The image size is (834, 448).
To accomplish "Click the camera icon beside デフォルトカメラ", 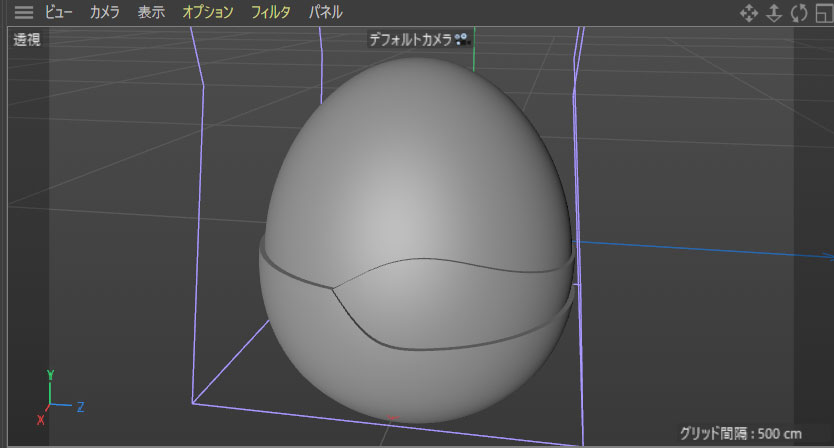I will pos(461,39).
